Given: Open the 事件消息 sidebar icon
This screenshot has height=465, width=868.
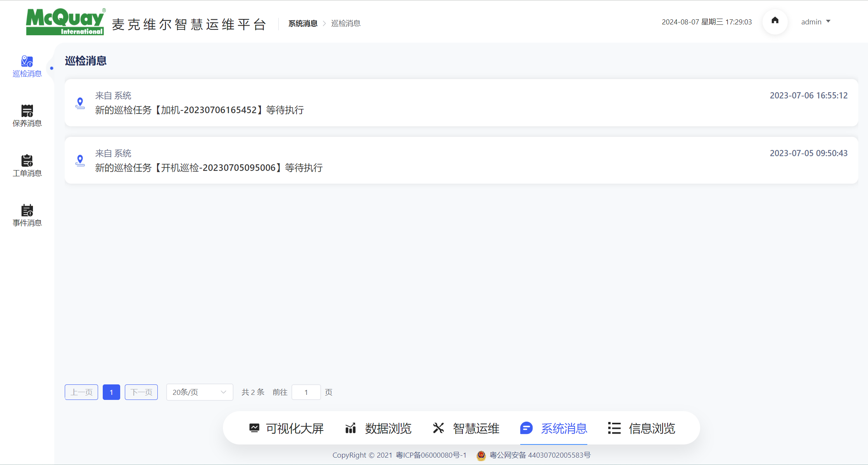Looking at the screenshot, I should tap(27, 210).
